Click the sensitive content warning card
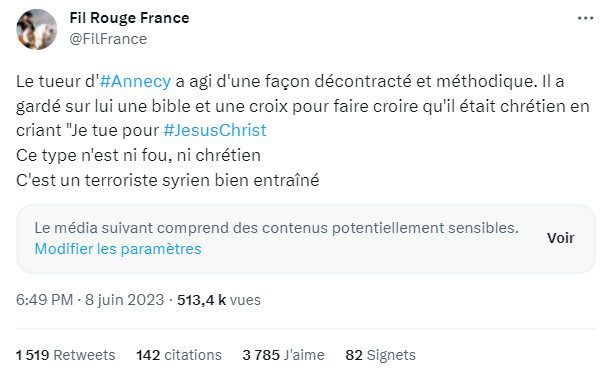611x379 pixels. (x=306, y=239)
